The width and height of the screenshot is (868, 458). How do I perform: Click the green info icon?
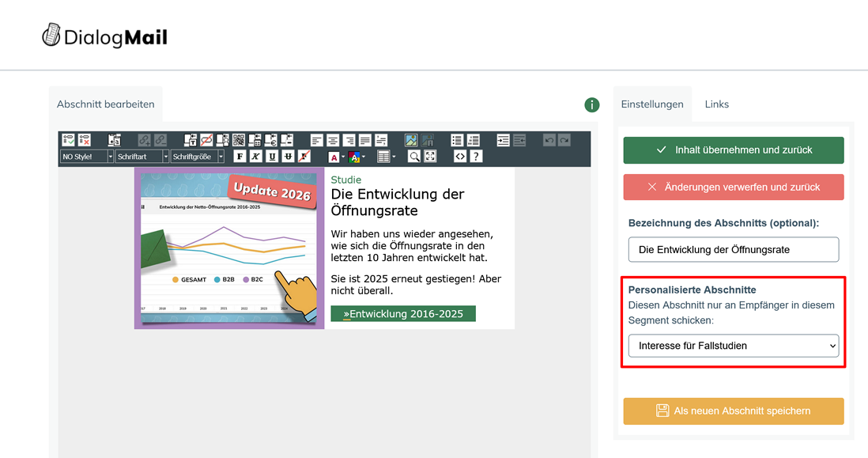point(591,104)
